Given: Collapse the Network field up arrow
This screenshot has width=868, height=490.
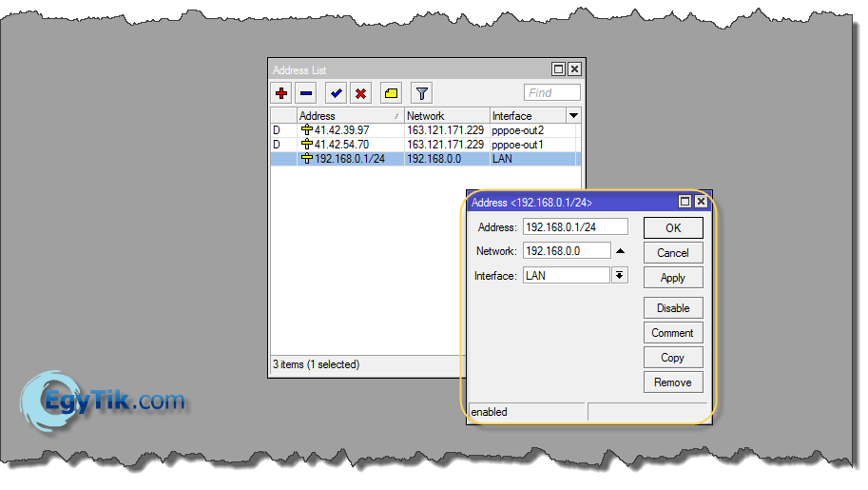Looking at the screenshot, I should (x=620, y=251).
